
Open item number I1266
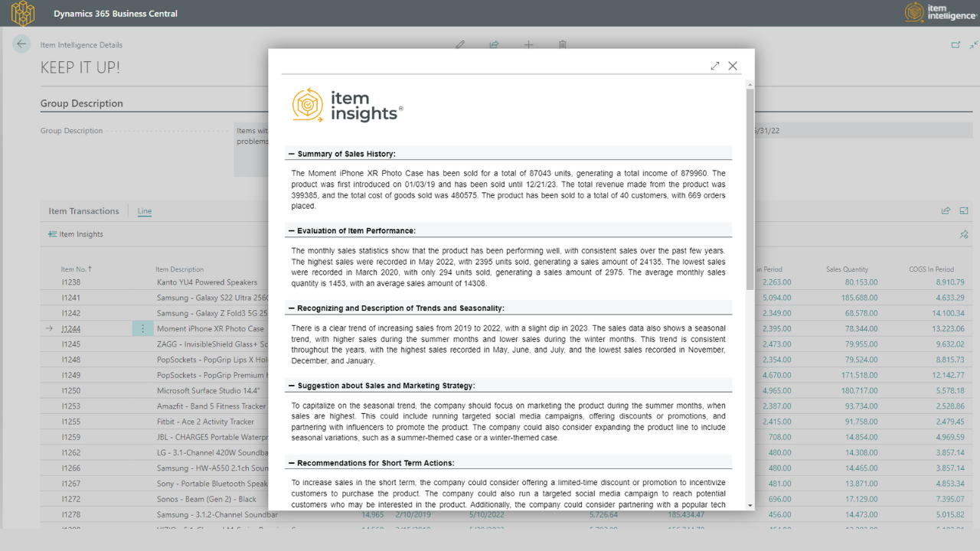click(71, 468)
